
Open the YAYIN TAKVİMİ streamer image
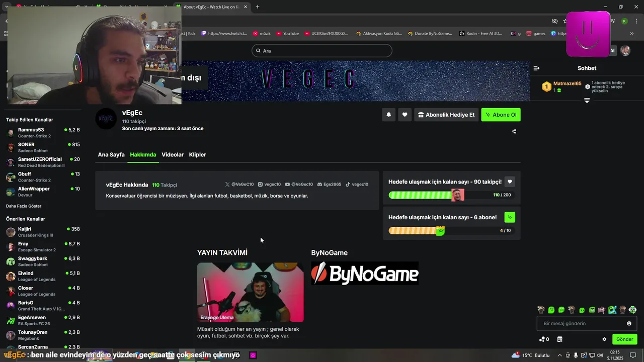coord(251,292)
